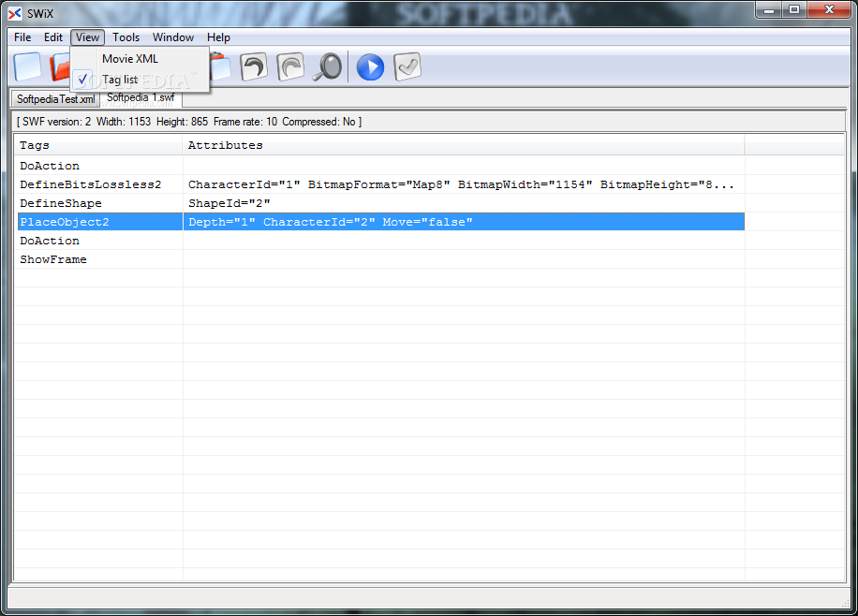
Task: Close the SWiX window
Action: pos(829,10)
